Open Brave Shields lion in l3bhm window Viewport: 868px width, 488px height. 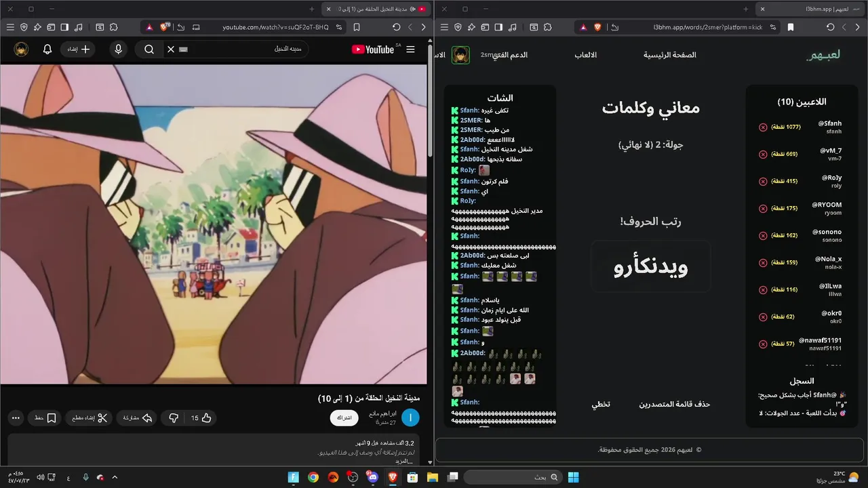click(598, 27)
